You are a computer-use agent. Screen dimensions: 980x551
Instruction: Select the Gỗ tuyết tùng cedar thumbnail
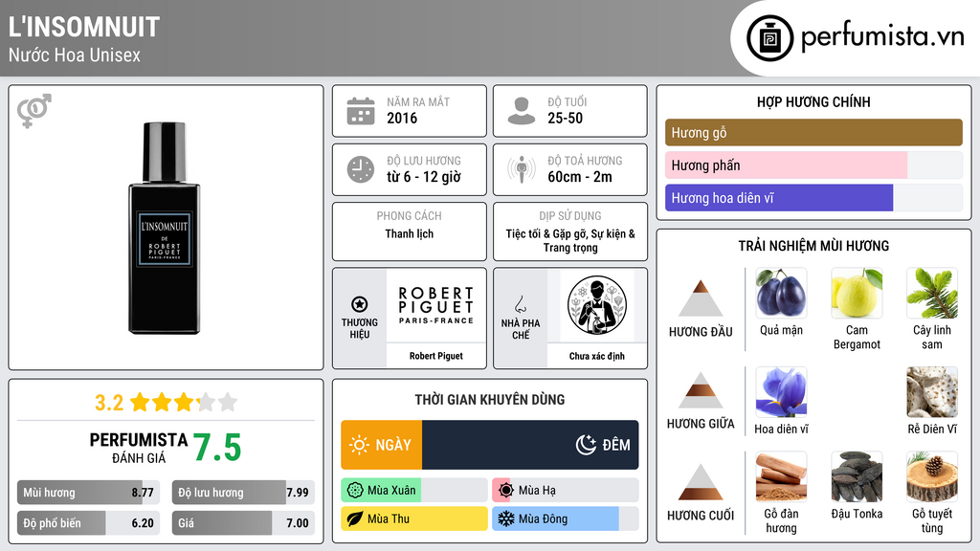(x=932, y=476)
